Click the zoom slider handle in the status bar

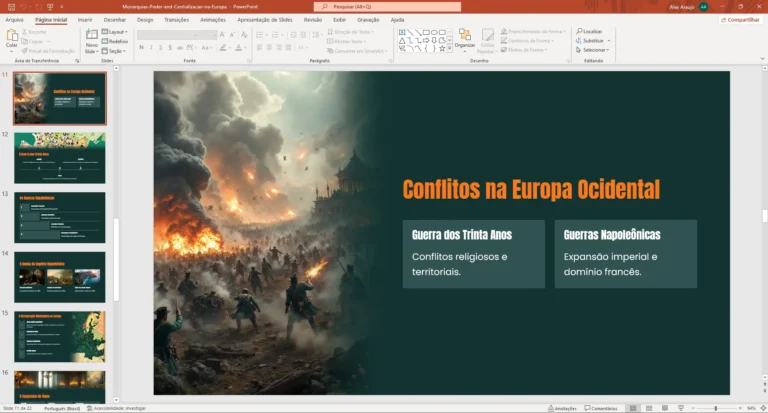pos(716,408)
